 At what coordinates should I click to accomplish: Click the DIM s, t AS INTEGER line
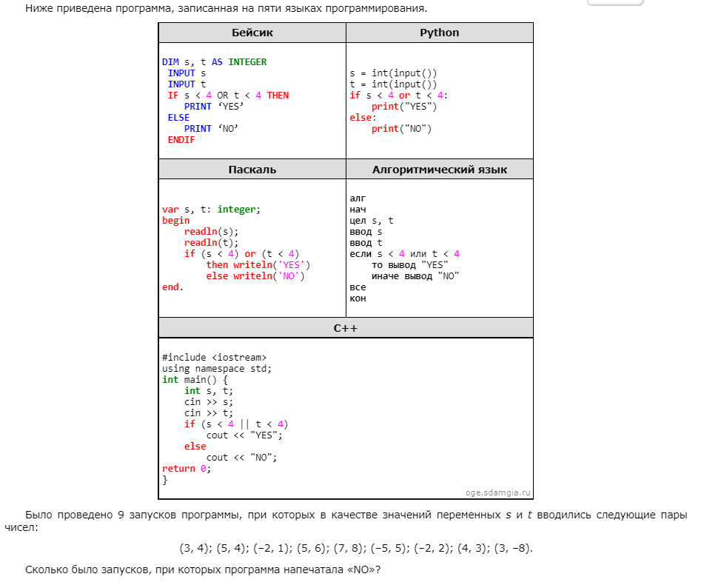(x=214, y=62)
